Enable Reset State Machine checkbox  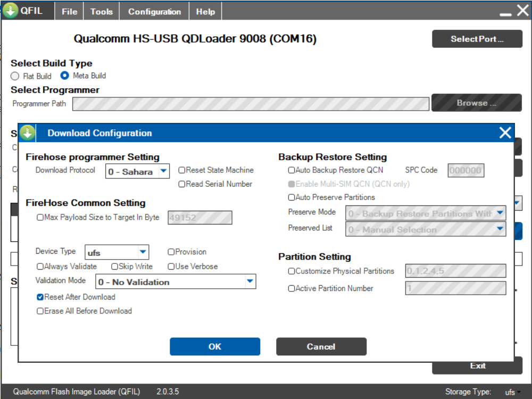(182, 170)
